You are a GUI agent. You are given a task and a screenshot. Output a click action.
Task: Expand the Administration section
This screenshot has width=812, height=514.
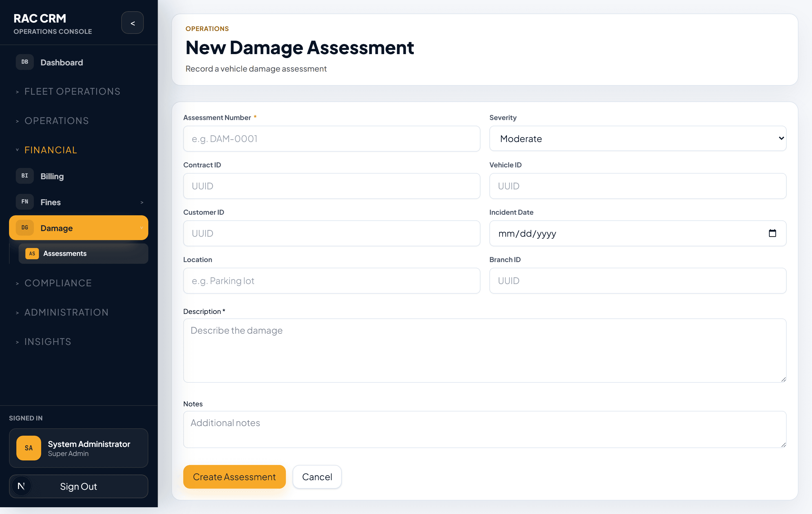click(x=62, y=312)
